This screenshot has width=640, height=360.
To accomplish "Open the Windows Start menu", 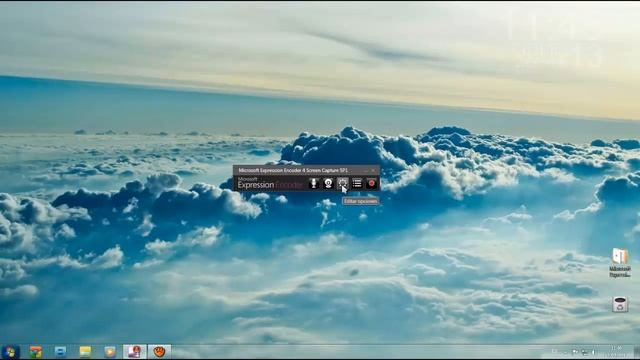I will point(10,351).
